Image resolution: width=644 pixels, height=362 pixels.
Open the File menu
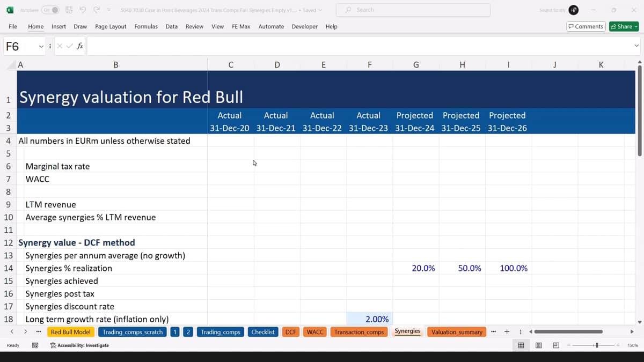[x=13, y=26]
